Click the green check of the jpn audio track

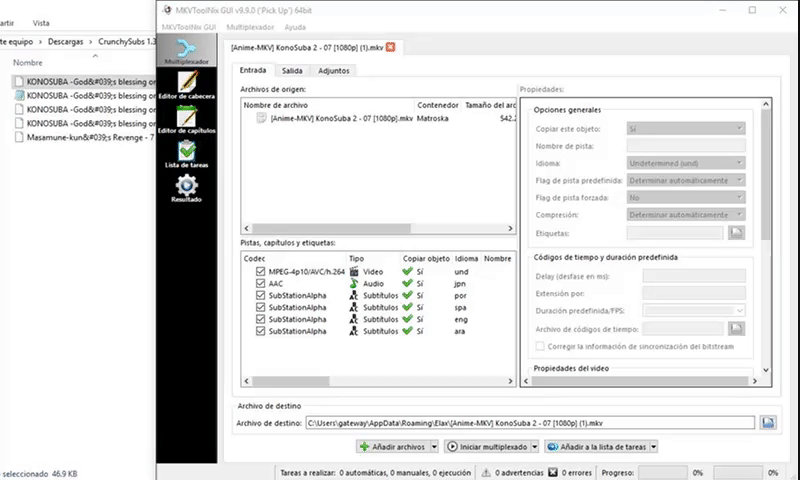pyautogui.click(x=407, y=283)
